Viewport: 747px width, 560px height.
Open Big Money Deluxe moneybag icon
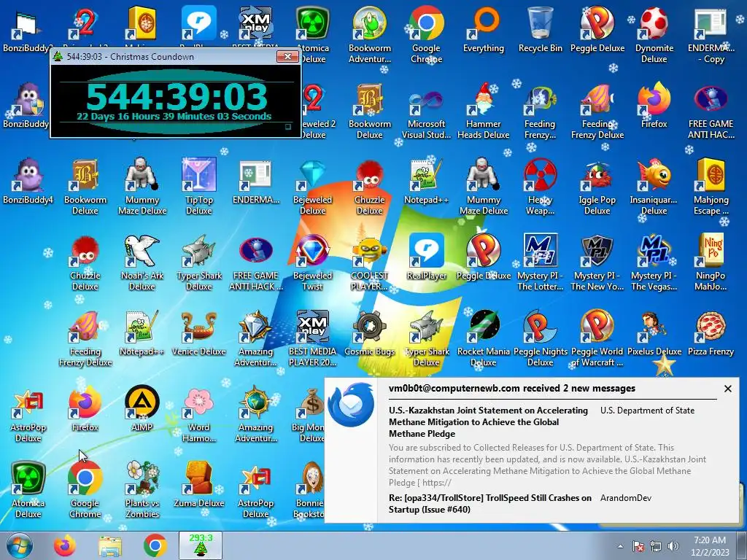click(x=309, y=414)
